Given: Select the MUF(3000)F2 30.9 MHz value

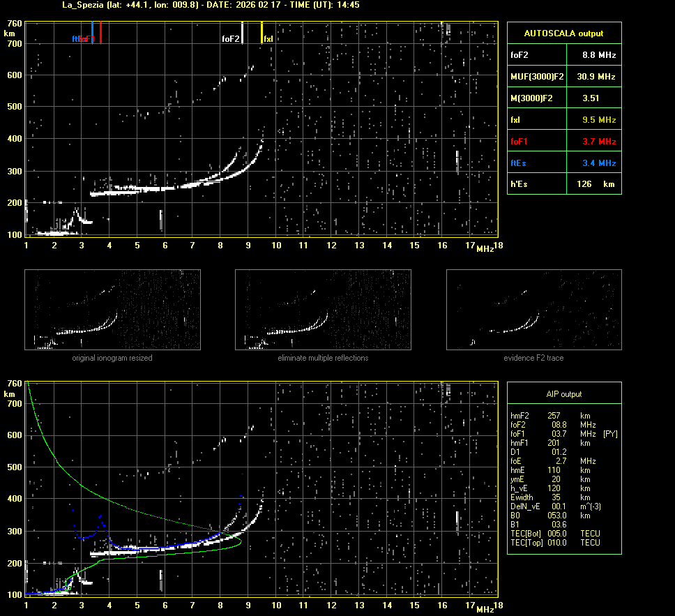Looking at the screenshot, I should click(598, 76).
